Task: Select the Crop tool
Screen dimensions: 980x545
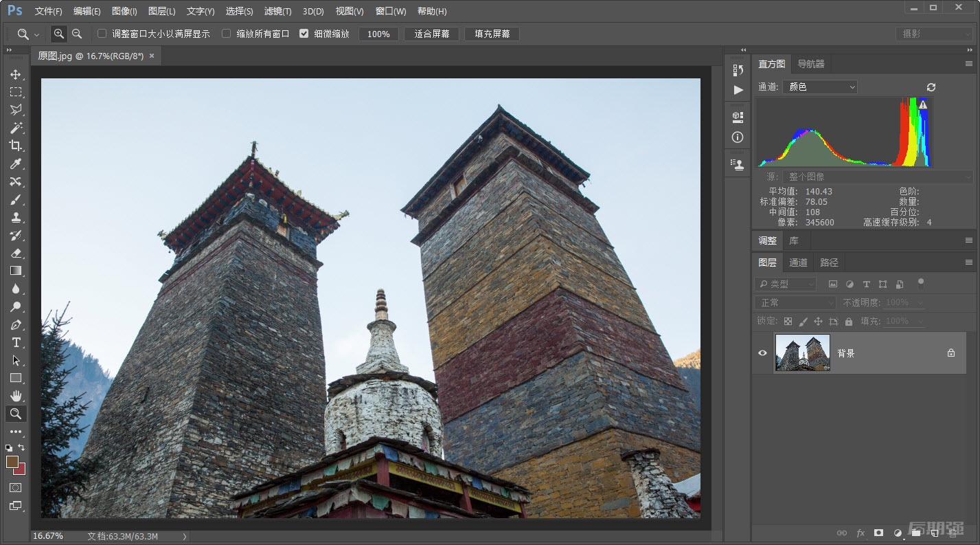Action: (x=16, y=146)
